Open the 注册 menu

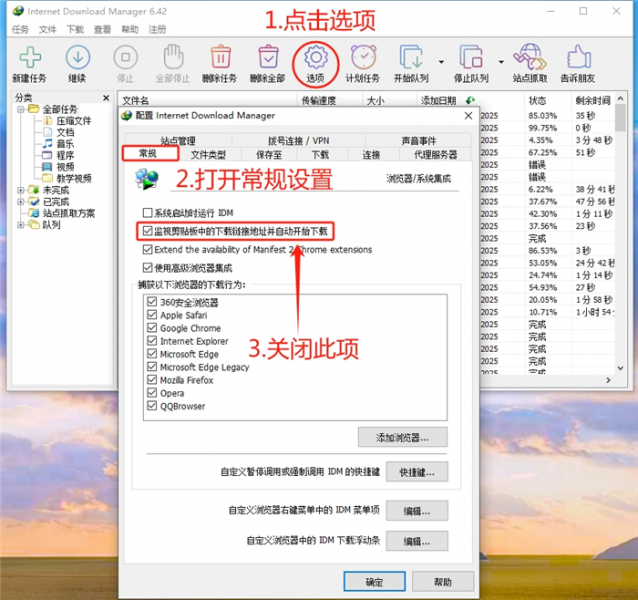[x=157, y=29]
